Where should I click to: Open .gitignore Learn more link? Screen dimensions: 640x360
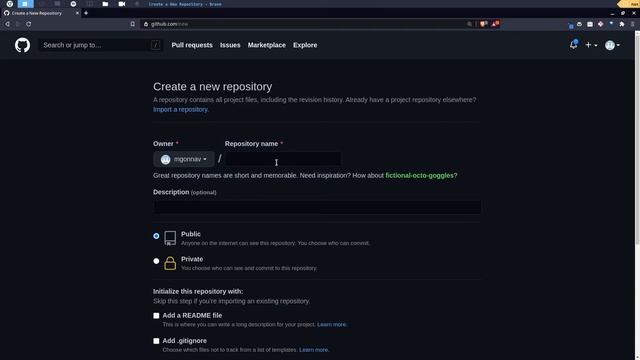[313, 350]
